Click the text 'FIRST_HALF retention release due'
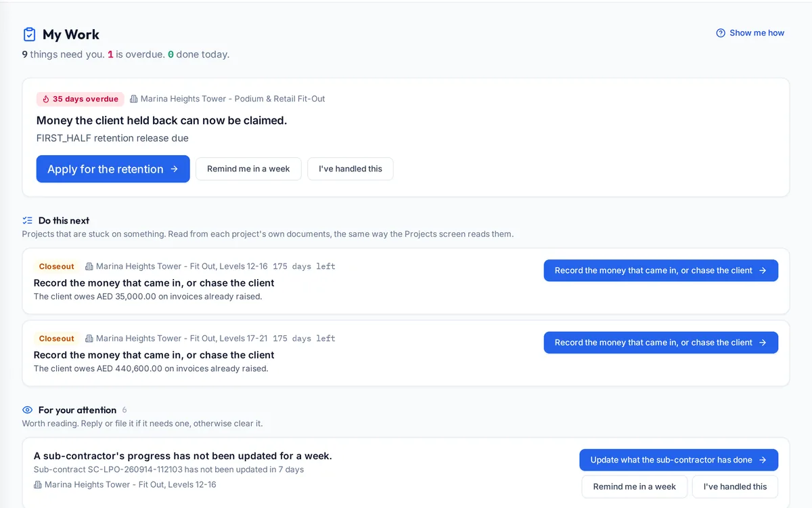 tap(112, 138)
